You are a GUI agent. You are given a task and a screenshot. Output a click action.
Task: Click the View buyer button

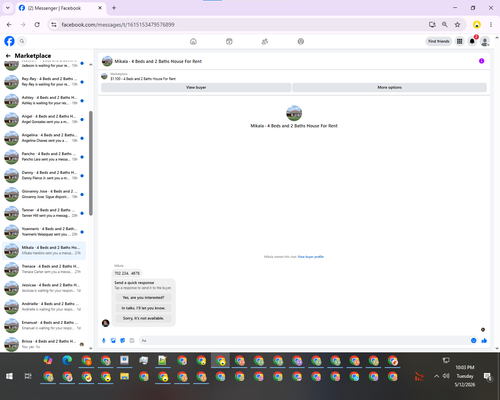click(196, 87)
